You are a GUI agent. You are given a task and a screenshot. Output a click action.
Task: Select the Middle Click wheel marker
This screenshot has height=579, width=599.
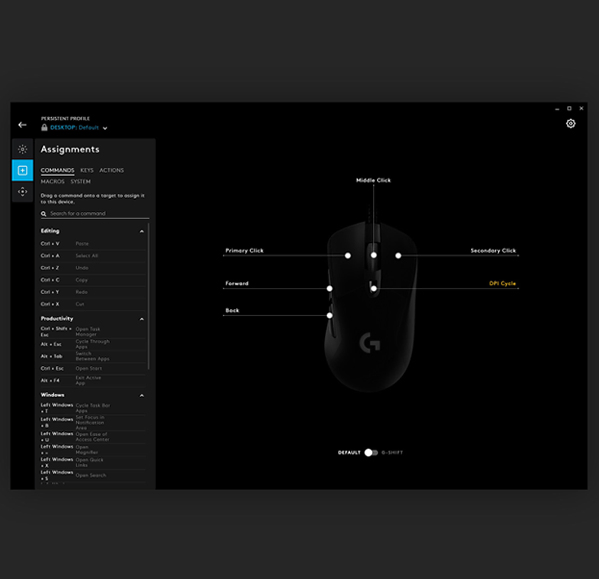pos(374,255)
